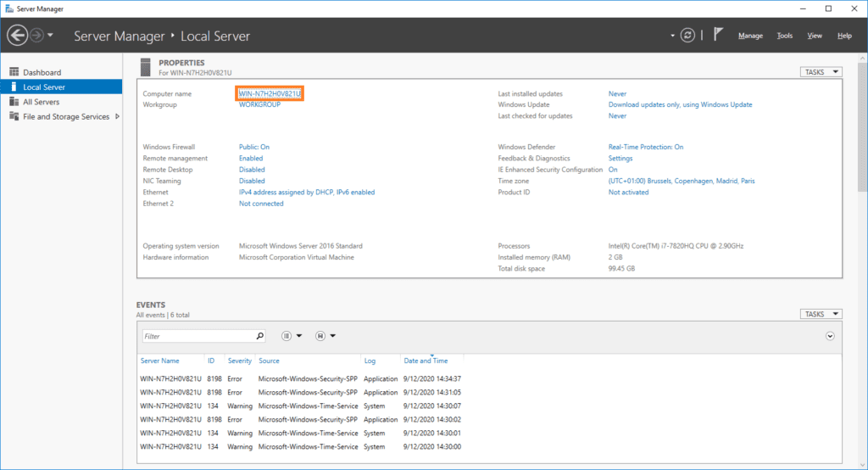The height and width of the screenshot is (470, 868).
Task: Select event row dated 9/12/2020 14:31:05
Action: point(301,393)
